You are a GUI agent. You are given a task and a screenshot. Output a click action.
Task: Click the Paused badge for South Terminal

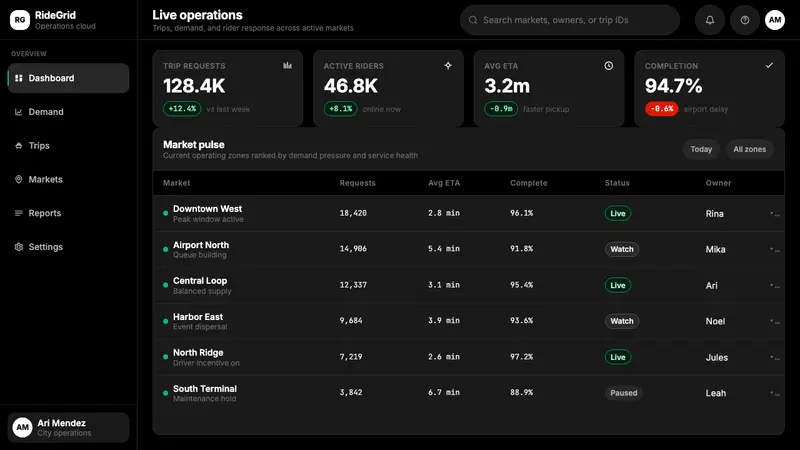[623, 393]
